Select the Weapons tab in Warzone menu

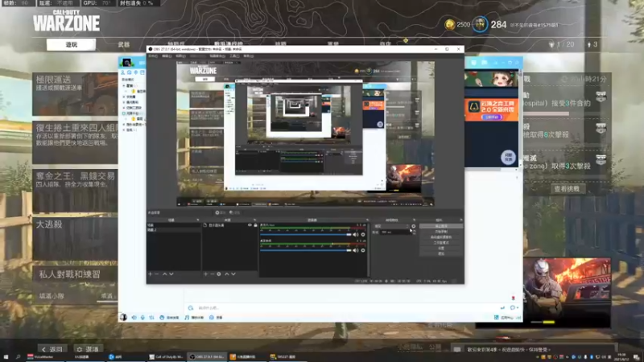coord(124,45)
